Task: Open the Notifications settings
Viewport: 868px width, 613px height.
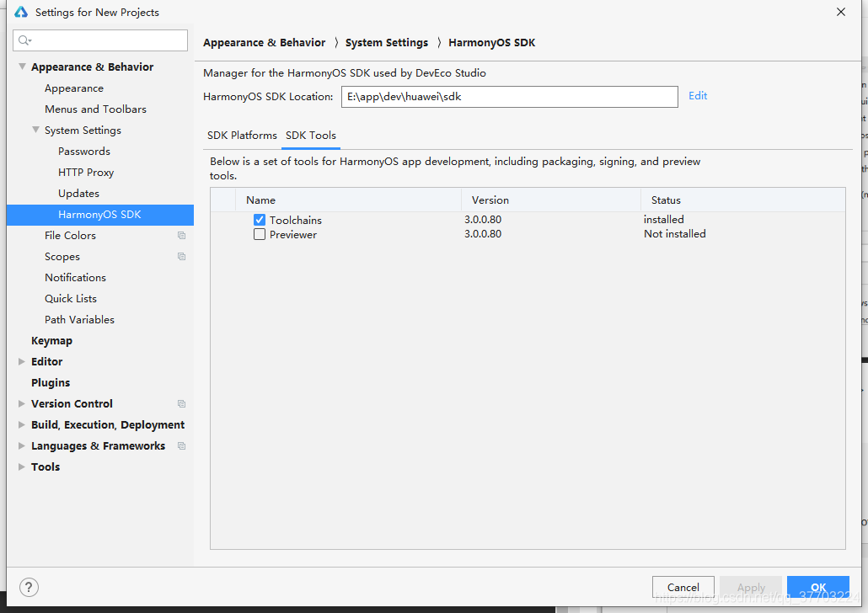Action: coord(75,278)
